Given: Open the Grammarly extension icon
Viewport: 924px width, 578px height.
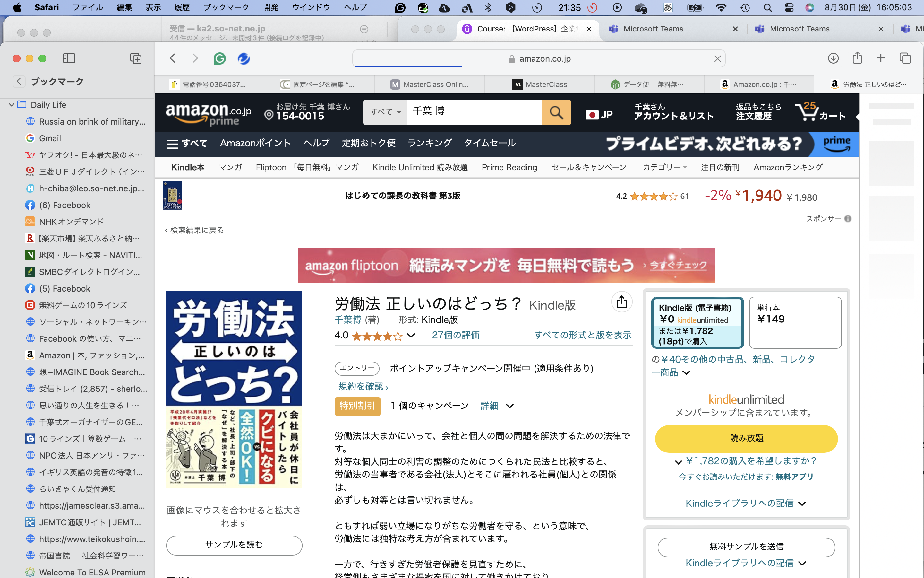Looking at the screenshot, I should coord(219,58).
